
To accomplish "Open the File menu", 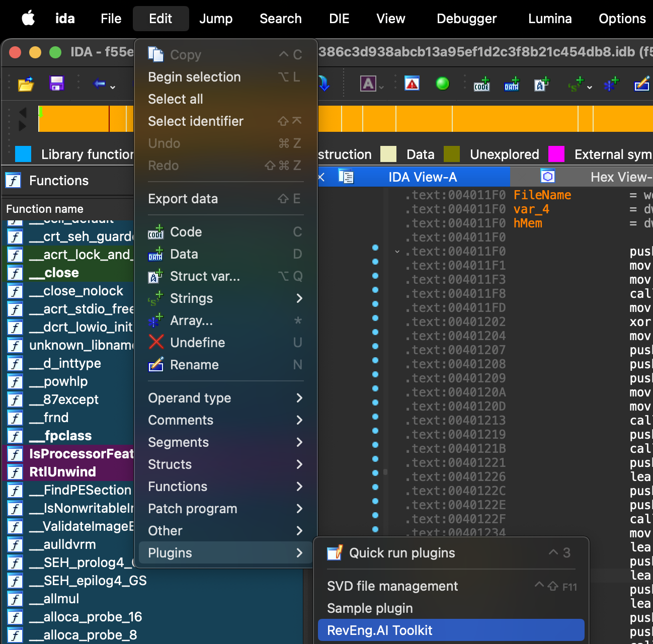I will (x=111, y=19).
